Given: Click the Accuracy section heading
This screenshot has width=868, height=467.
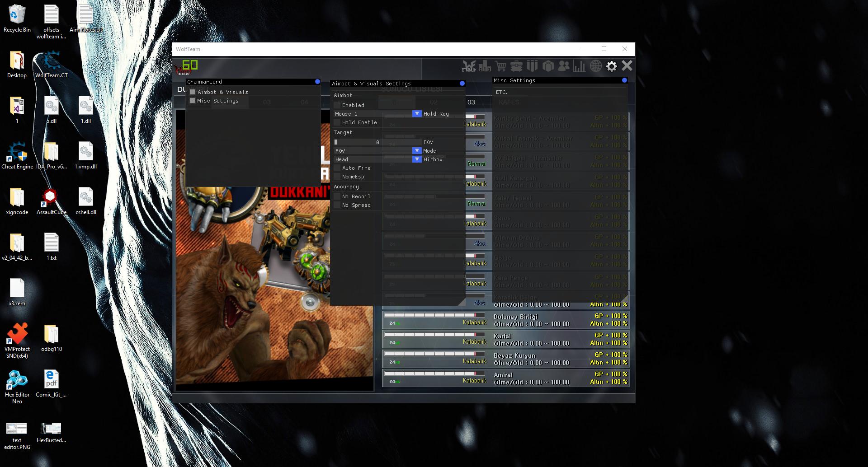Looking at the screenshot, I should (346, 187).
